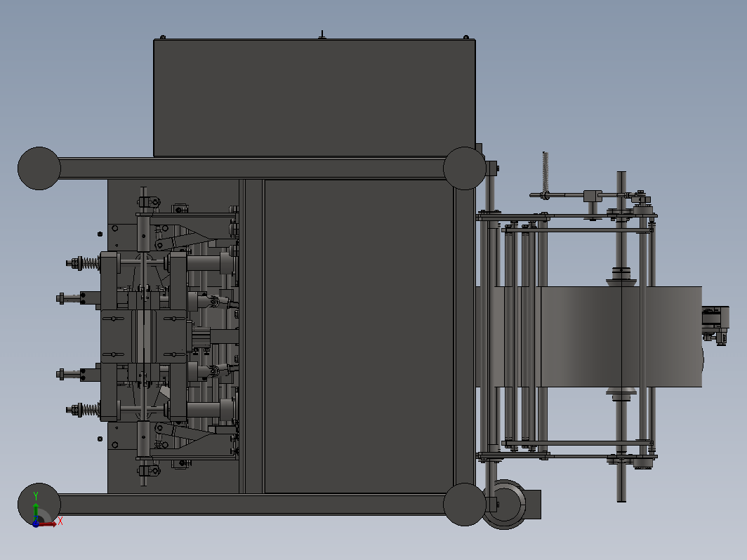The image size is (747, 560).
Task: Select the large top rectangular cabinet panel
Action: pyautogui.click(x=315, y=98)
